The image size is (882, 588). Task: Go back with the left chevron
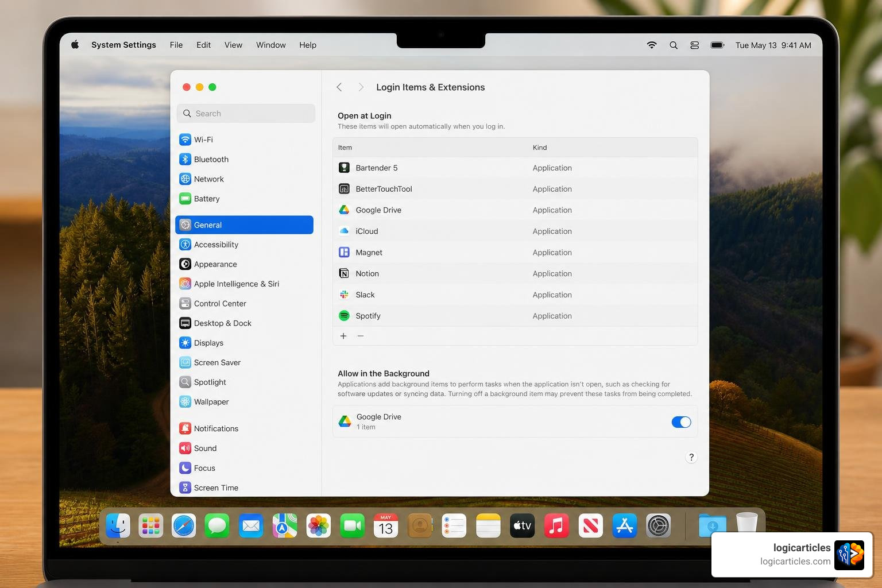339,87
